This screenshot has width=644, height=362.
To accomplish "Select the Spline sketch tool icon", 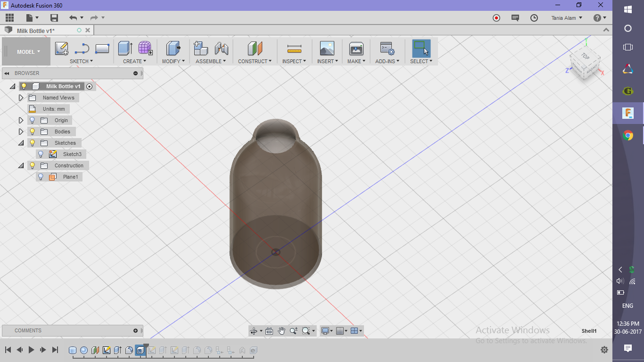I will (82, 49).
